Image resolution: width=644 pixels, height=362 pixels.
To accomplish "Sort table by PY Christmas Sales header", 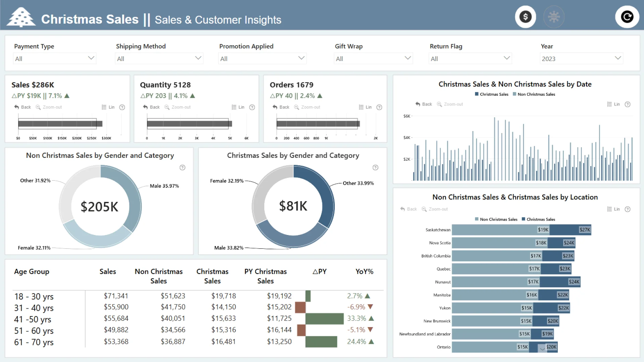I will point(265,276).
